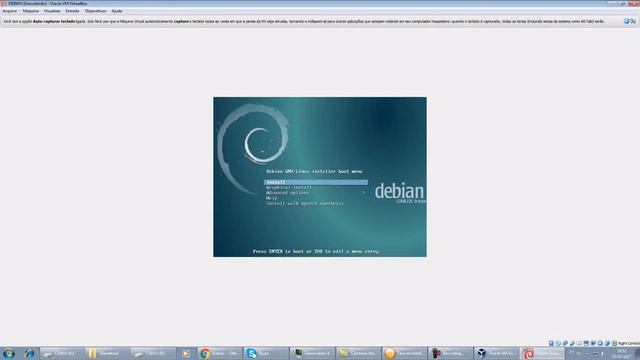The width and height of the screenshot is (640, 360).
Task: Open the Dispositivos menu
Action: [x=96, y=11]
